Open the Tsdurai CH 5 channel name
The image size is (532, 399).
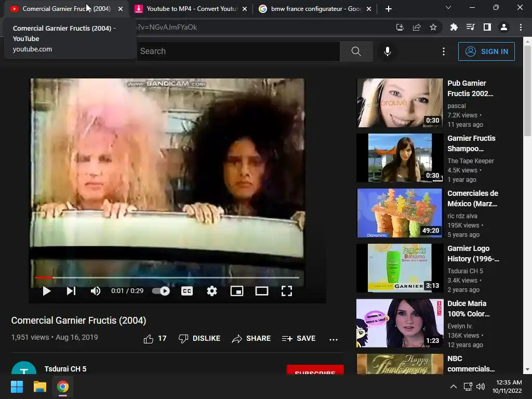[65, 369]
